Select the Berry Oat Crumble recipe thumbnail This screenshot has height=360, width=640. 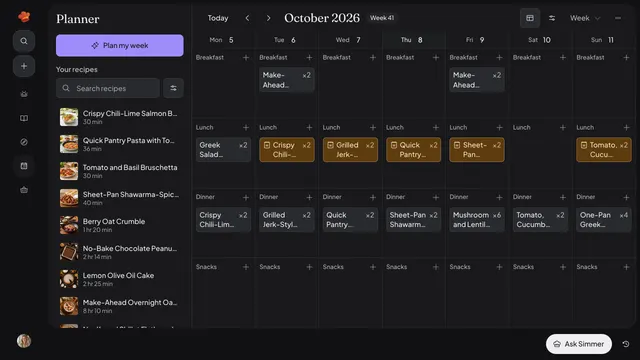point(69,225)
